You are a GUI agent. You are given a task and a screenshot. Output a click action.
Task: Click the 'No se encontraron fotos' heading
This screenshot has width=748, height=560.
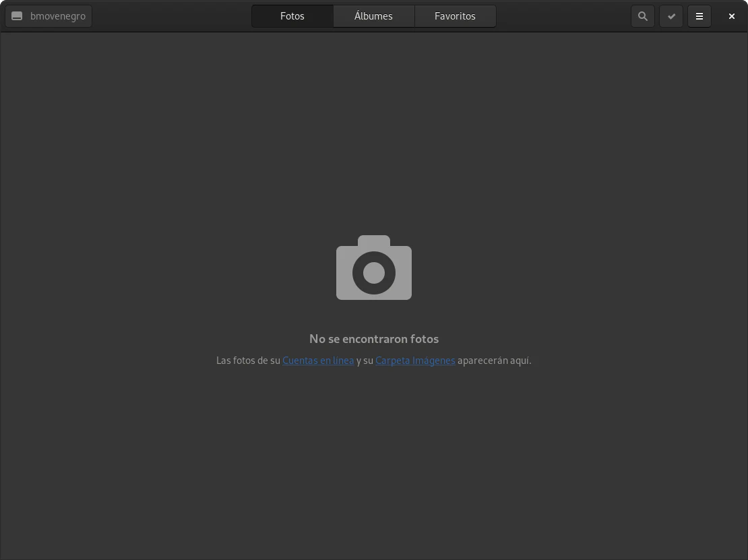pyautogui.click(x=374, y=339)
